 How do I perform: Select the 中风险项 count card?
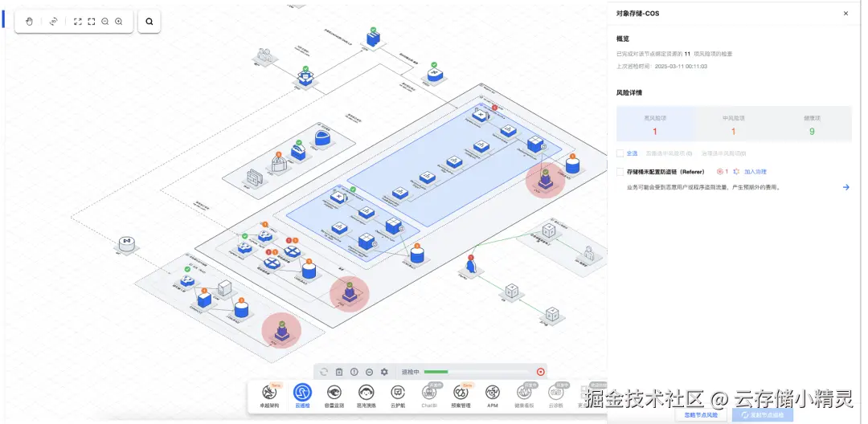coord(734,124)
